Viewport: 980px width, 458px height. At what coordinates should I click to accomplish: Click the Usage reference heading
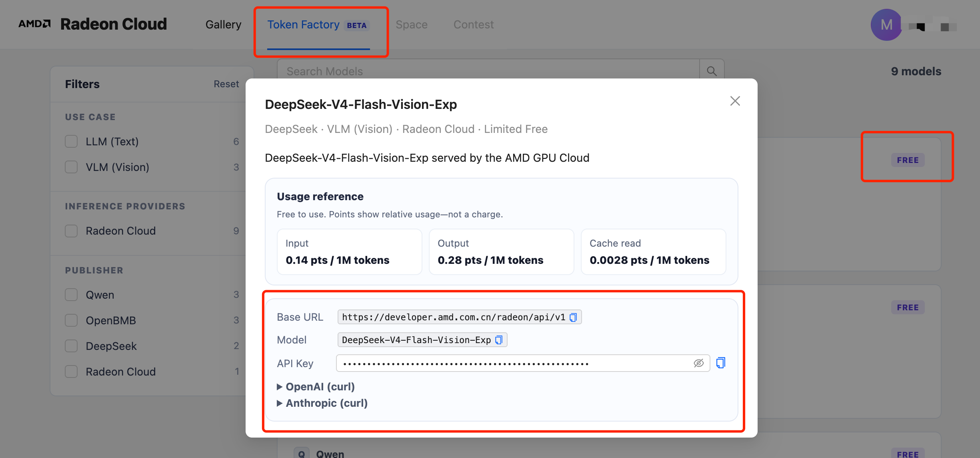tap(320, 197)
